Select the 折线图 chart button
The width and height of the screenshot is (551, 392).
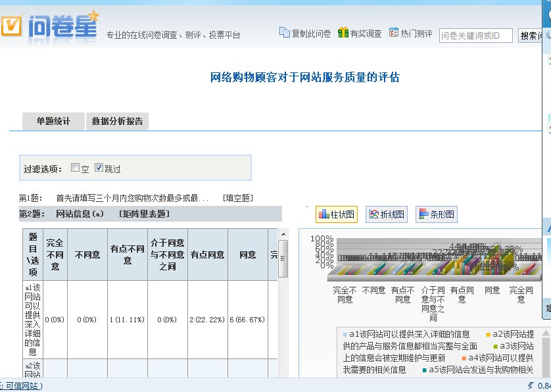[387, 214]
